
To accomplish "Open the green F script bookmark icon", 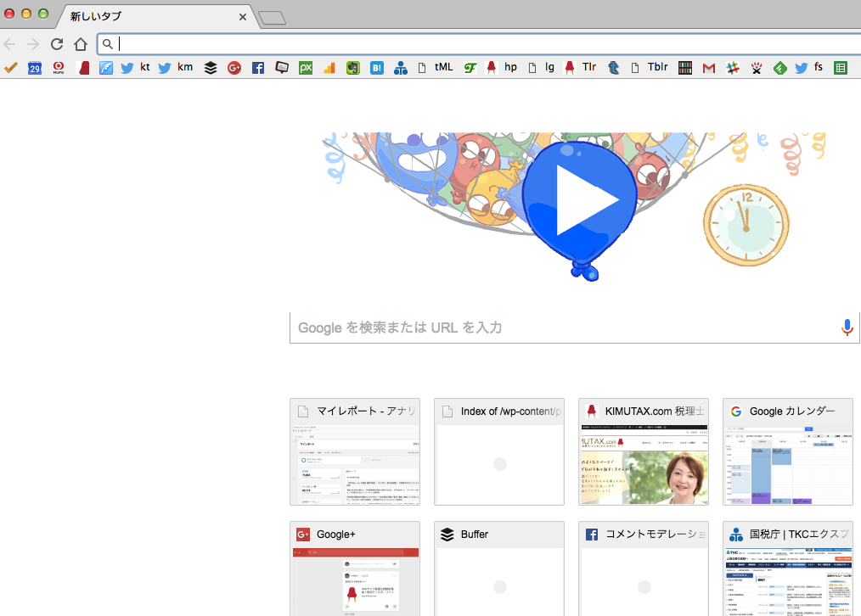I will tap(470, 68).
